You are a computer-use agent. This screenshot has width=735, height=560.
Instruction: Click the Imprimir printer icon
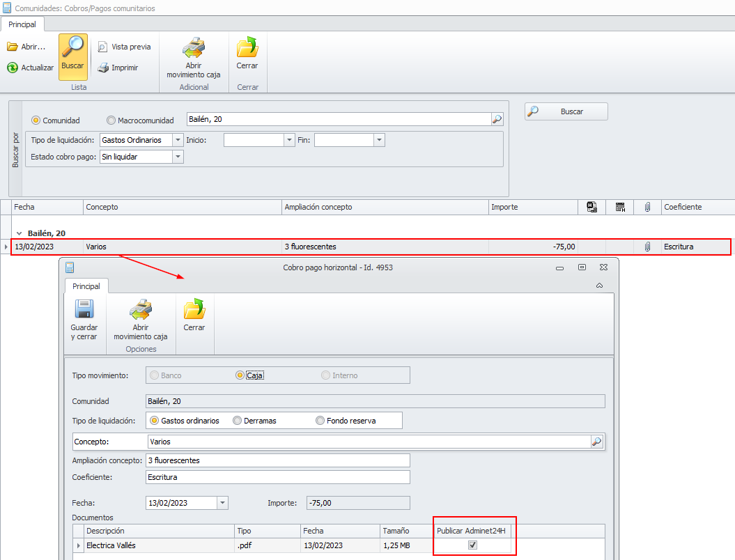click(102, 68)
